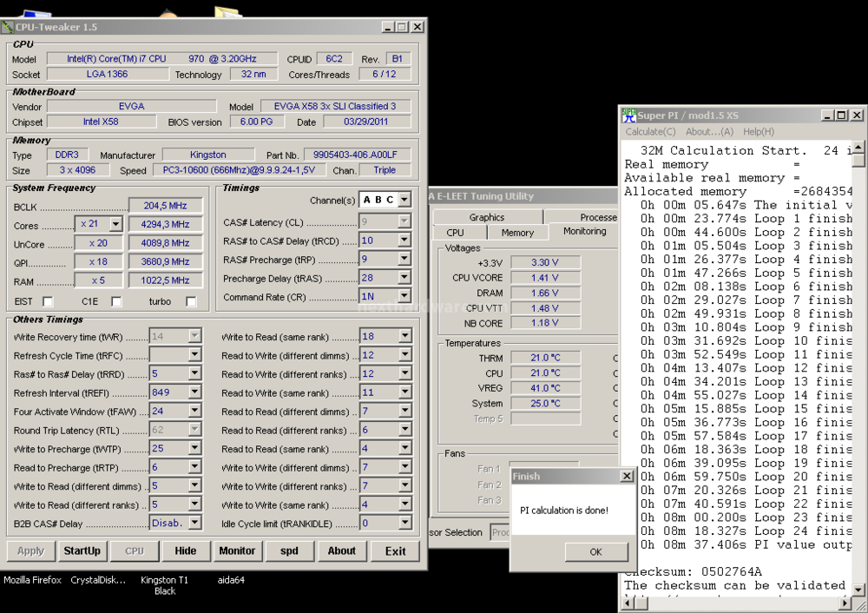Open Refresh Cycle Time (tRFC) dropdown
868x613 pixels.
click(x=194, y=355)
